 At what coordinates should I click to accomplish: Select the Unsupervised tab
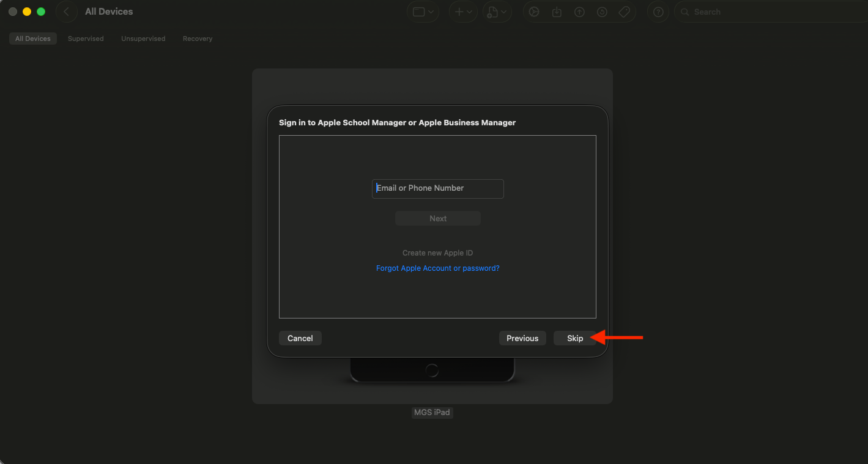pos(143,39)
